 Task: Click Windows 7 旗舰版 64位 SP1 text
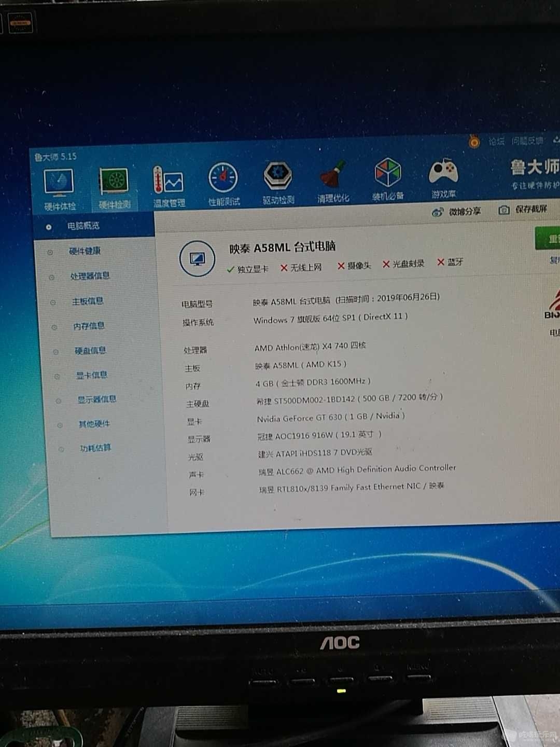(330, 318)
